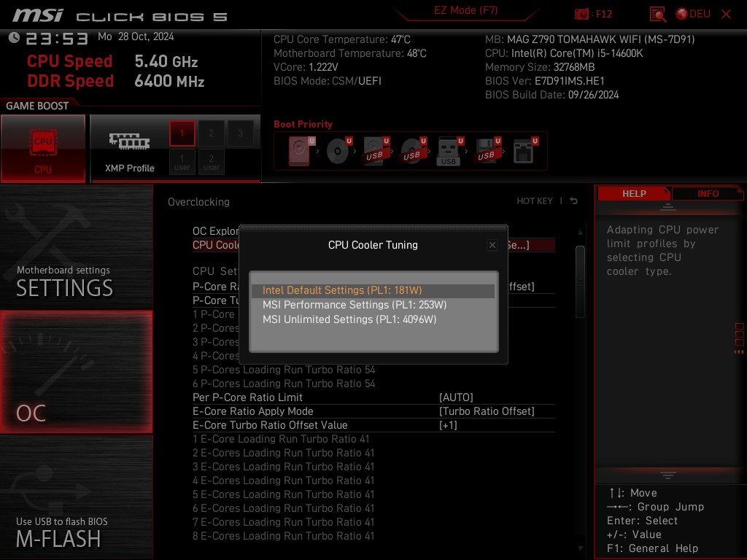Switch to the HELP tab
Screen dimensions: 747x560
pyautogui.click(x=634, y=194)
